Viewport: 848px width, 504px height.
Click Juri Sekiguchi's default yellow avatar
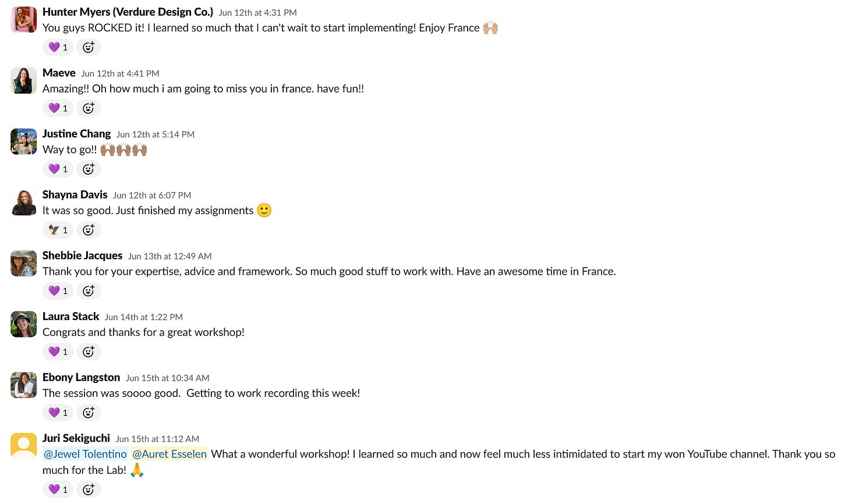click(x=24, y=446)
